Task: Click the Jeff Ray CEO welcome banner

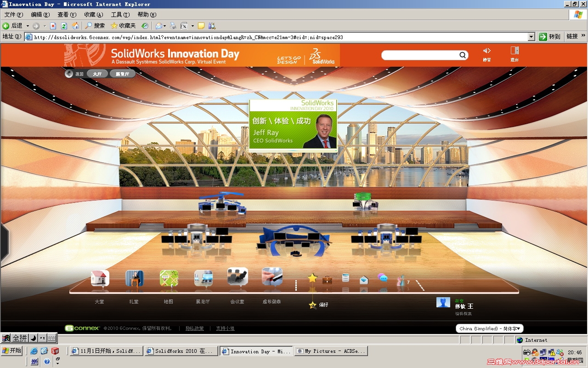Action: click(x=293, y=124)
